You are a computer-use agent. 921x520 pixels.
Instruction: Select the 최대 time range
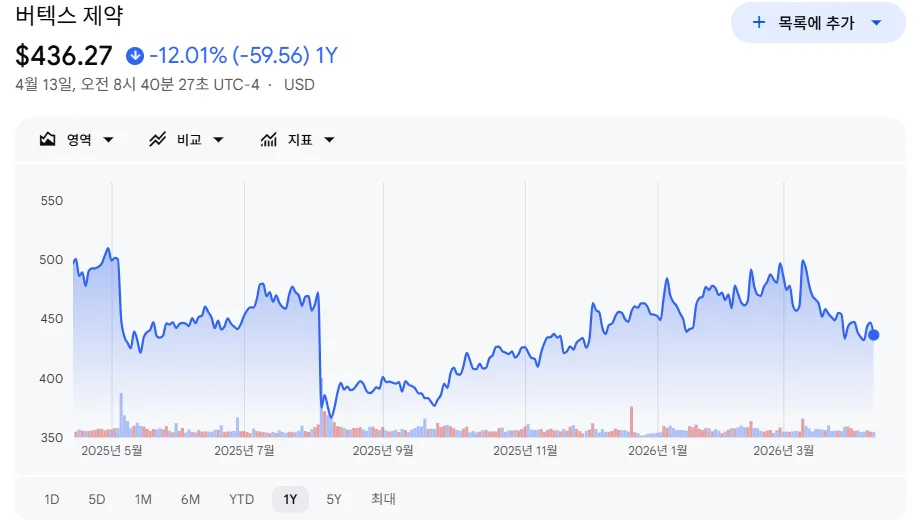(x=383, y=499)
